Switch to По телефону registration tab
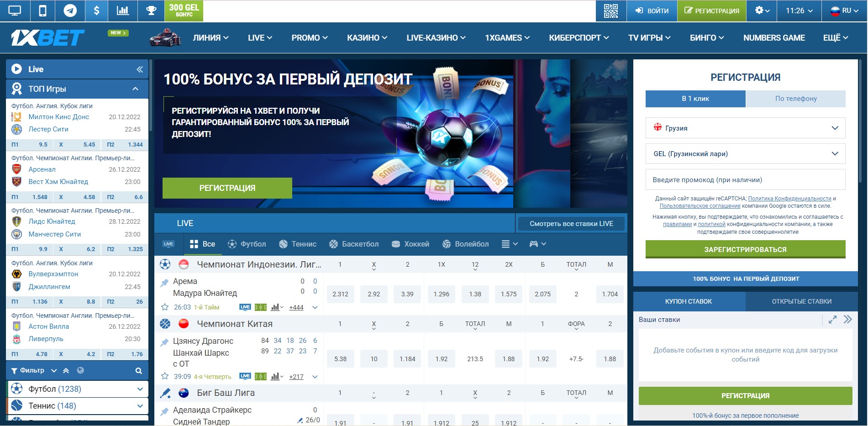The height and width of the screenshot is (426, 868). tap(796, 99)
